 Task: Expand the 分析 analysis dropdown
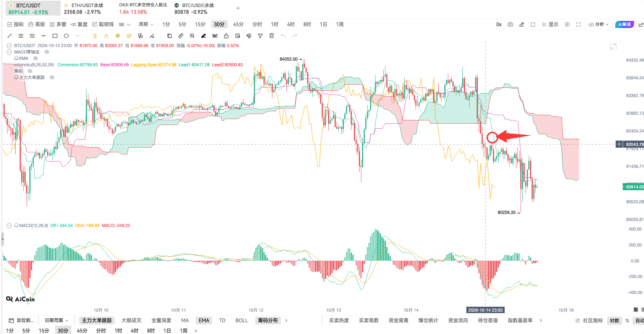coord(599,24)
